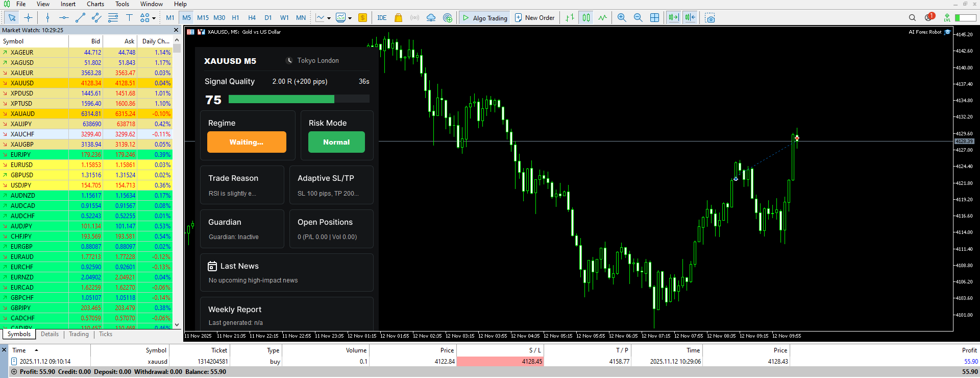Switch chart to candlestick display

[586, 18]
